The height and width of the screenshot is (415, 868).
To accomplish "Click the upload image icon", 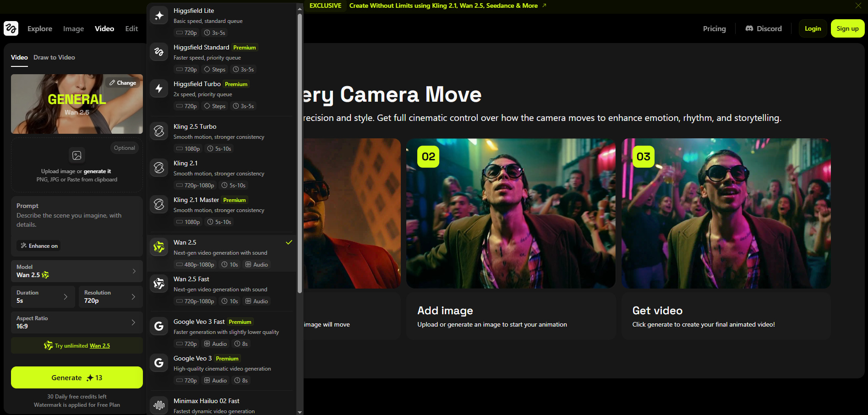I will click(x=77, y=155).
